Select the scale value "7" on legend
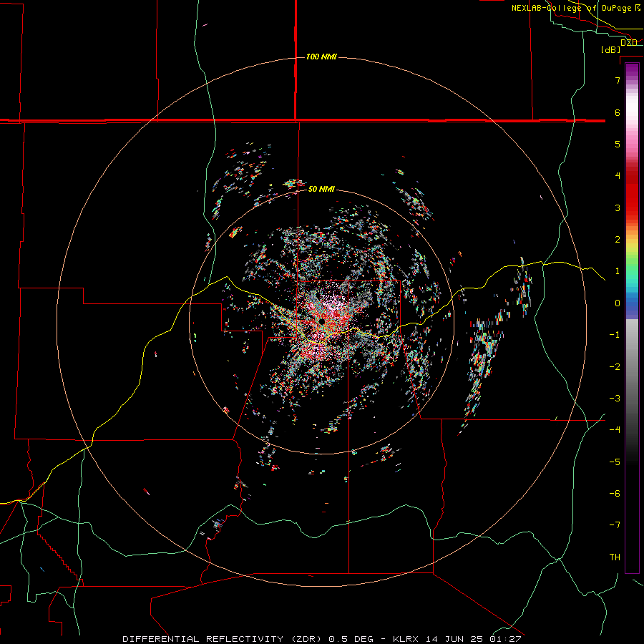Image resolution: width=644 pixels, height=644 pixels. tap(618, 80)
